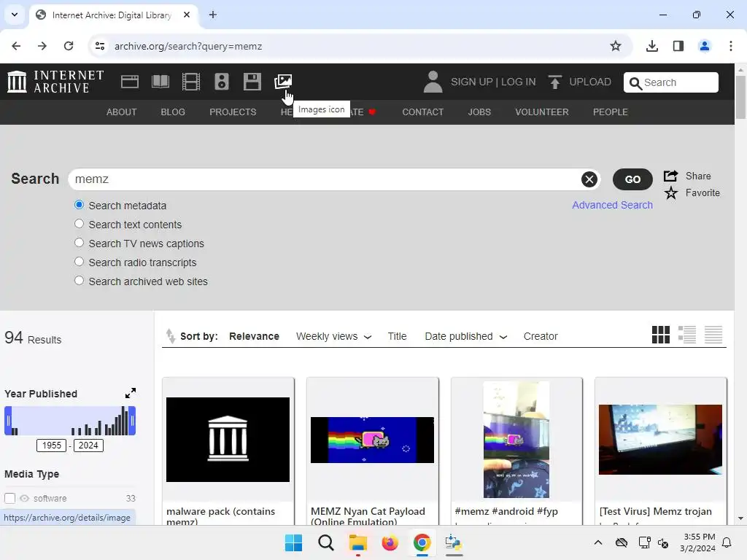
Task: Open Chrome profile avatar
Action: pyautogui.click(x=704, y=46)
